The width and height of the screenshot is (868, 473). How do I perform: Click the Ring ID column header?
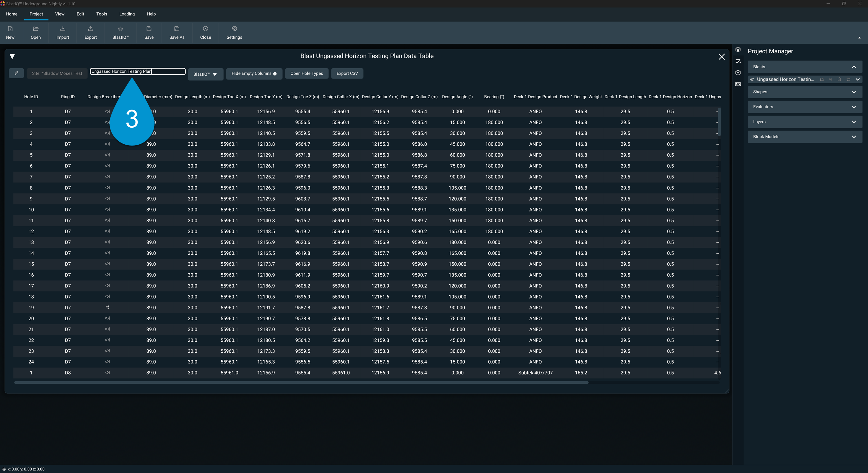(x=68, y=97)
